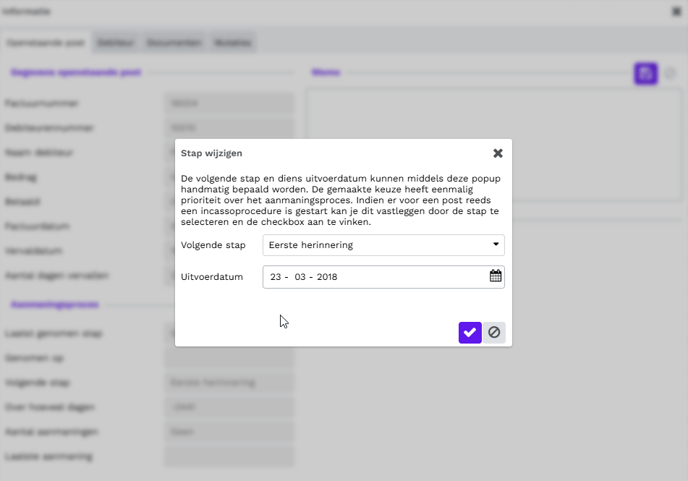Open the calendar picker for Uitvoerdatum

point(495,276)
